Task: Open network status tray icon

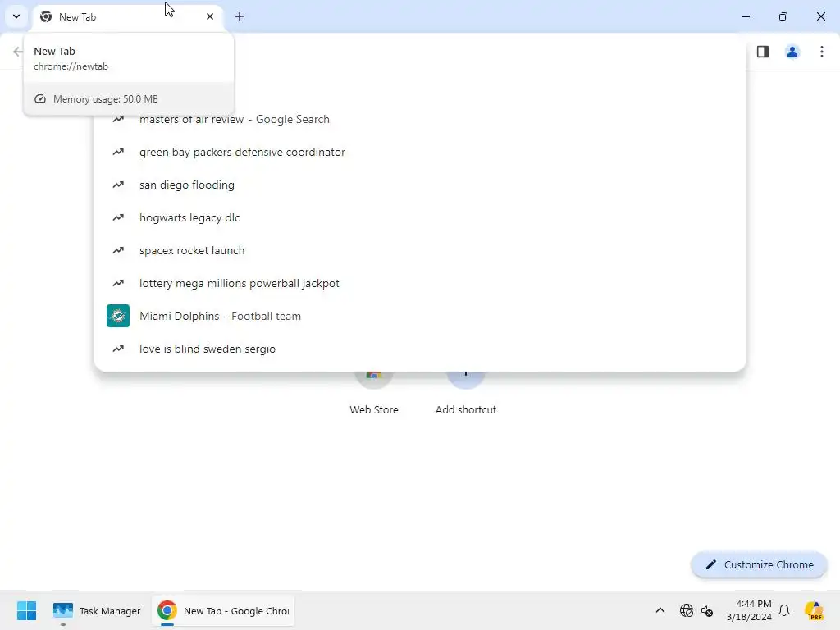Action: (x=687, y=610)
